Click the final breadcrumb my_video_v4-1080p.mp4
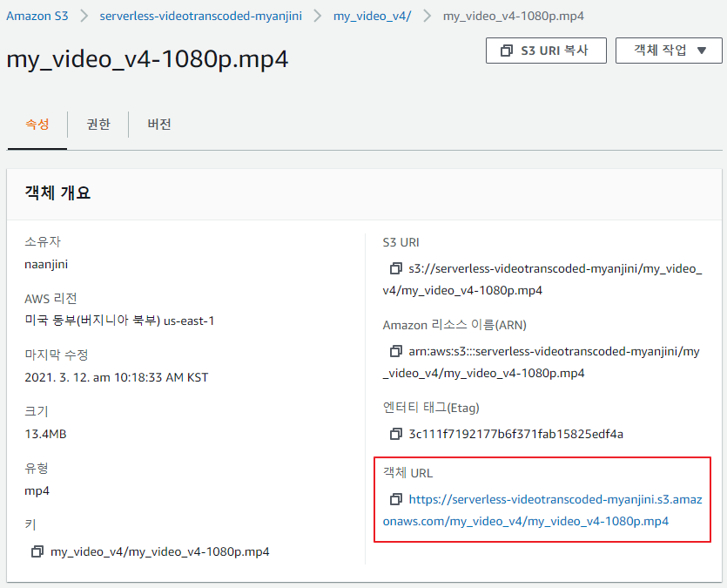Image resolution: width=727 pixels, height=588 pixels. point(514,17)
